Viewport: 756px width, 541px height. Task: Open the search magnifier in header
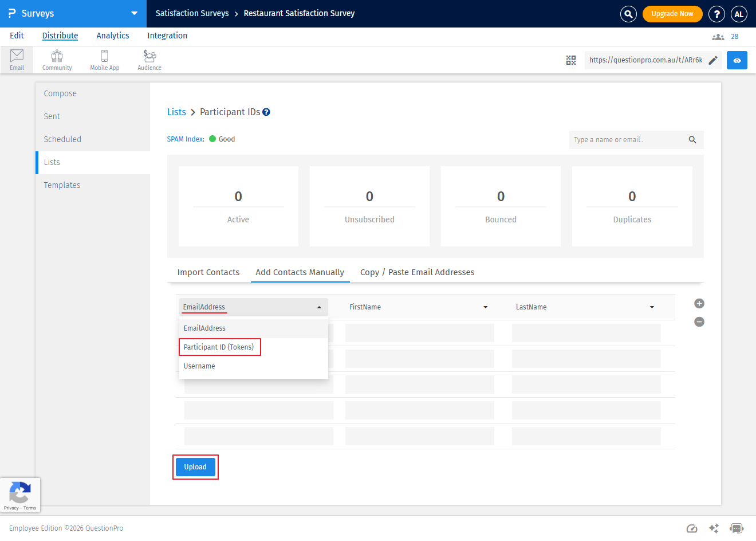[628, 14]
